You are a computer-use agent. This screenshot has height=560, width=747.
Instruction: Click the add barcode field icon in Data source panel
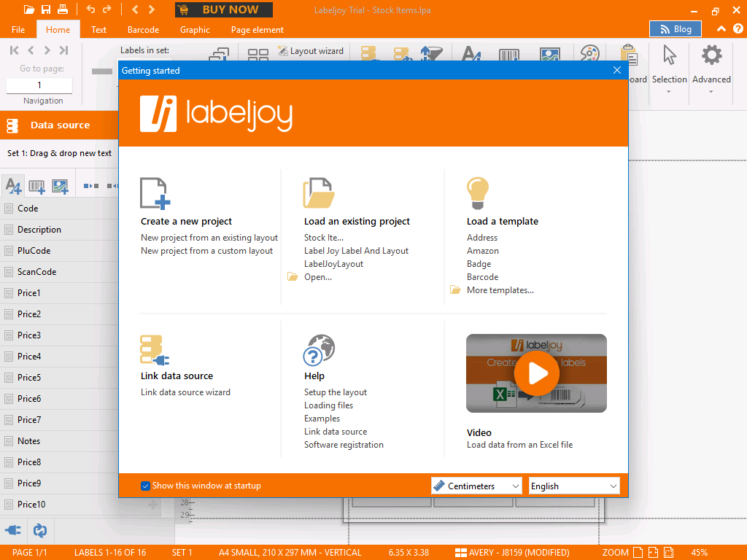36,186
